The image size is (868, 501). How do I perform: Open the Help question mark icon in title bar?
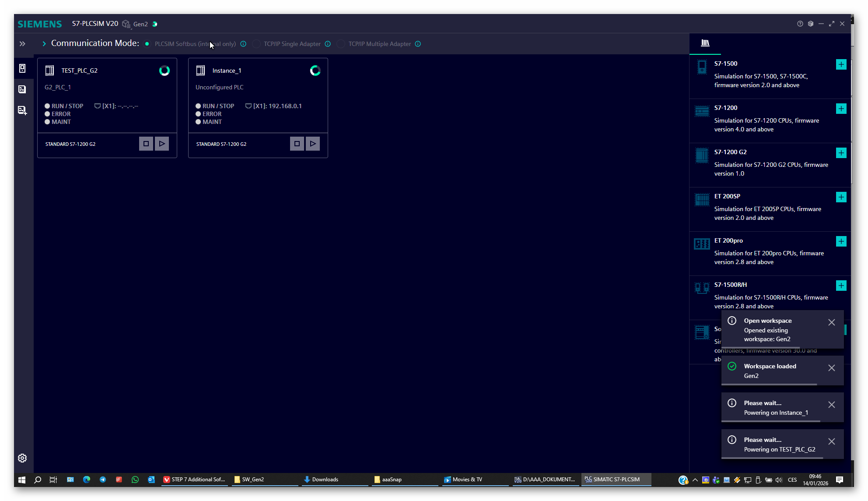click(x=800, y=24)
